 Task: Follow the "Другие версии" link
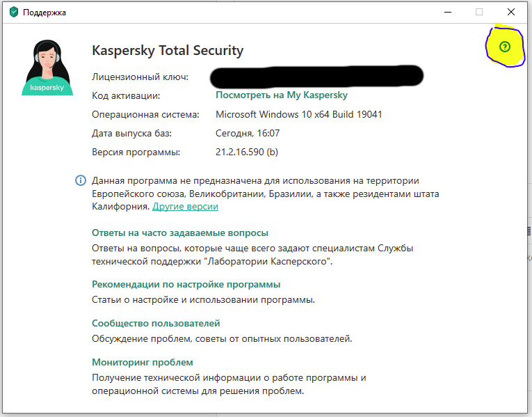(185, 207)
